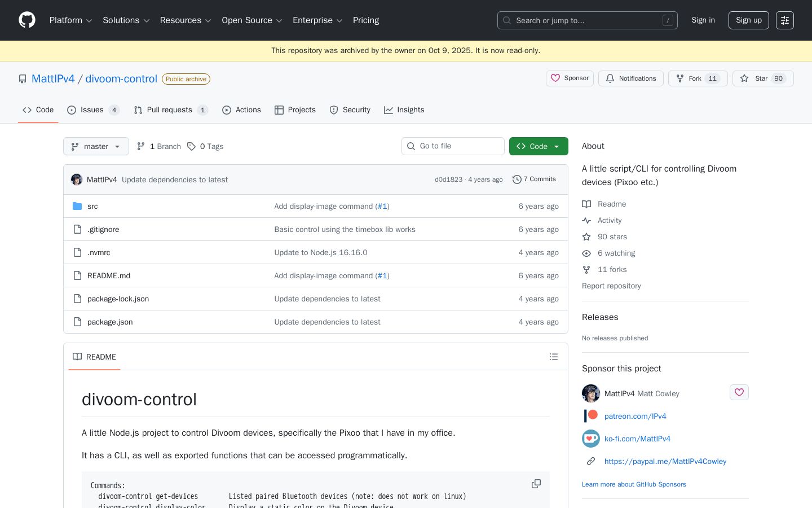Expand the Platform menu
This screenshot has width=812, height=508.
tap(70, 20)
